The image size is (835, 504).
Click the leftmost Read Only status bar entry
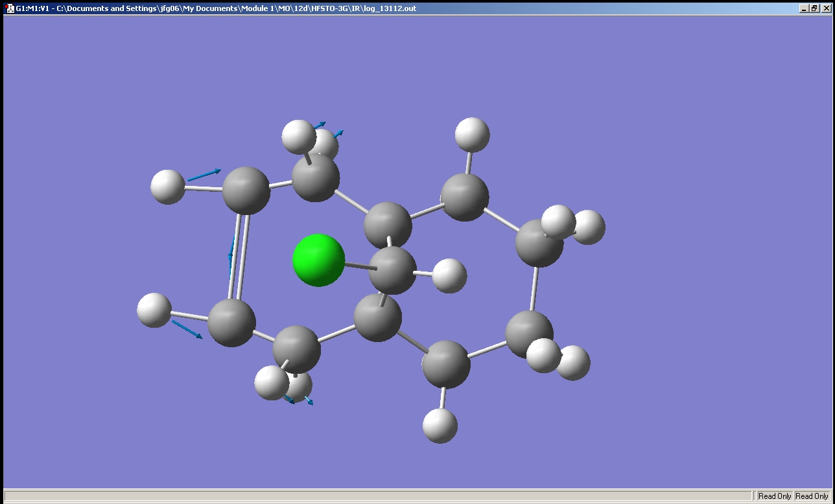coord(775,496)
